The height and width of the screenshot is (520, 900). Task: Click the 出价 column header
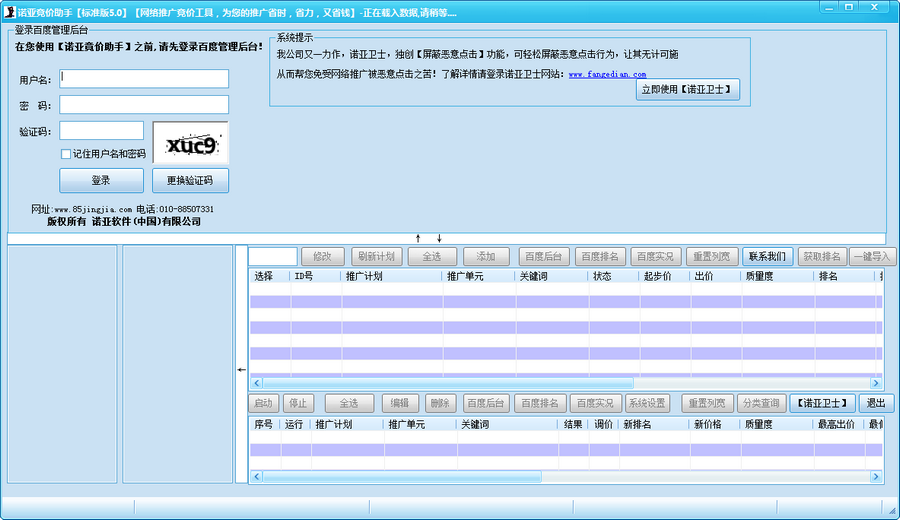[715, 276]
